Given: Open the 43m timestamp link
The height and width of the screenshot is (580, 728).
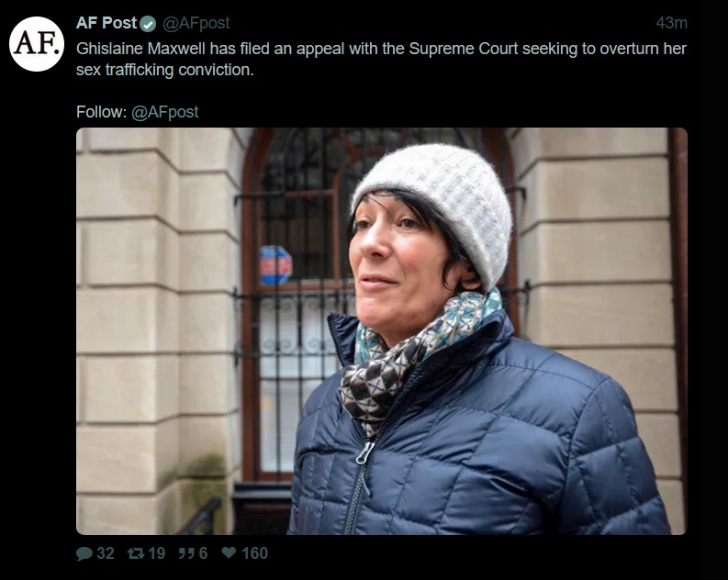Looking at the screenshot, I should tap(671, 23).
